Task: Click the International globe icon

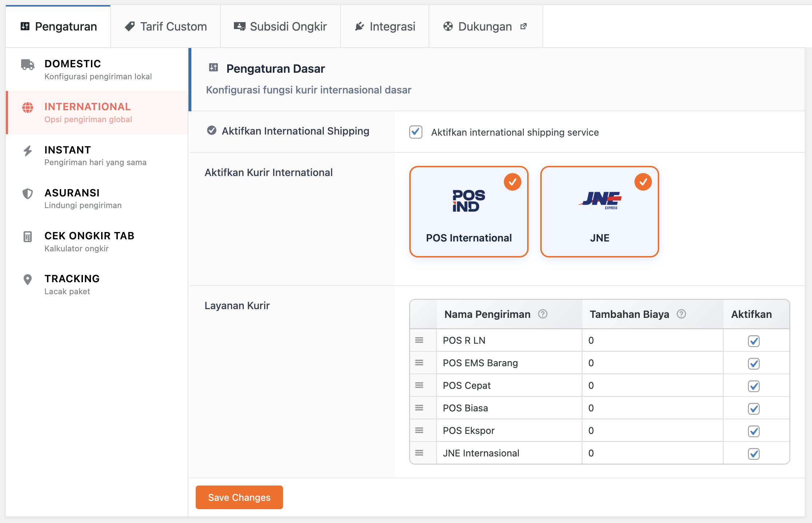Action: click(28, 108)
